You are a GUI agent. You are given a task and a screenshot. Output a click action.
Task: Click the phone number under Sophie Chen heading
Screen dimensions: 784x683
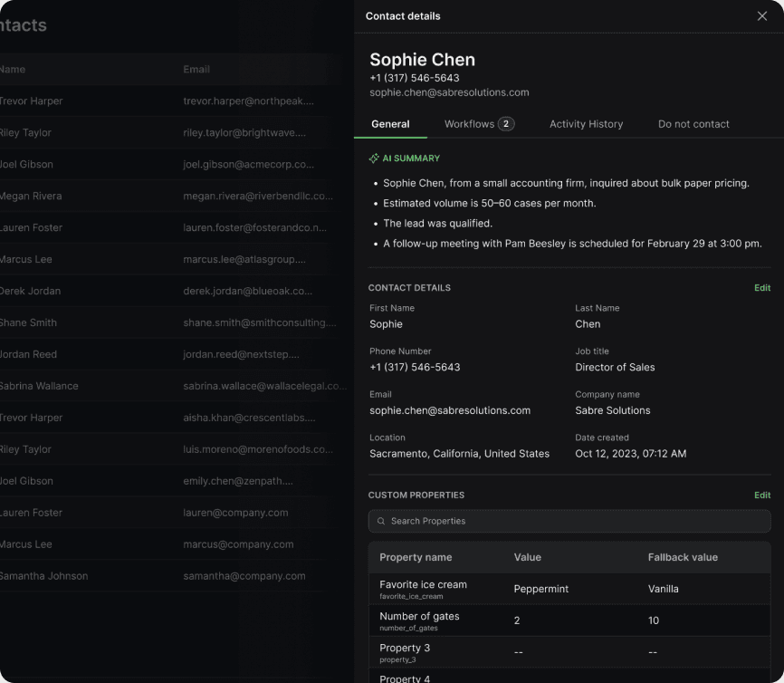(414, 78)
